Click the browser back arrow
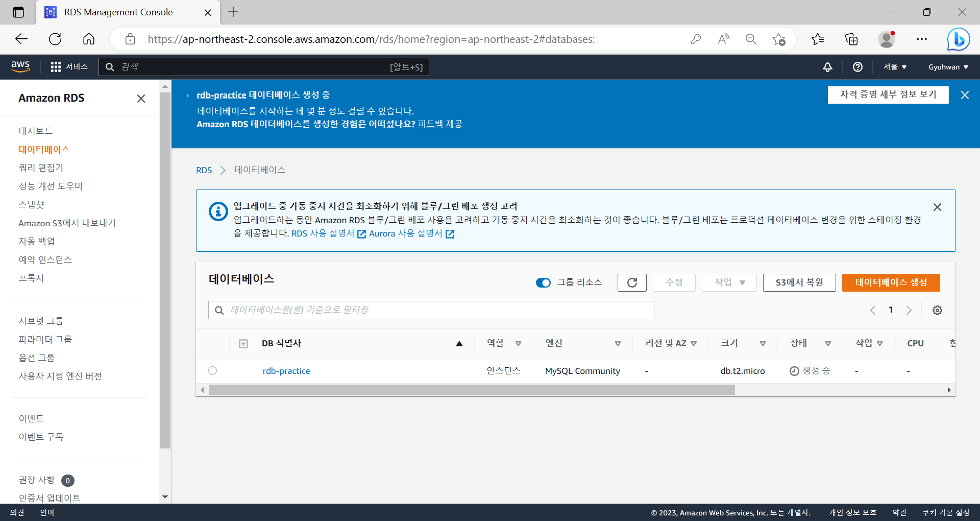Image resolution: width=980 pixels, height=521 pixels. (x=21, y=39)
